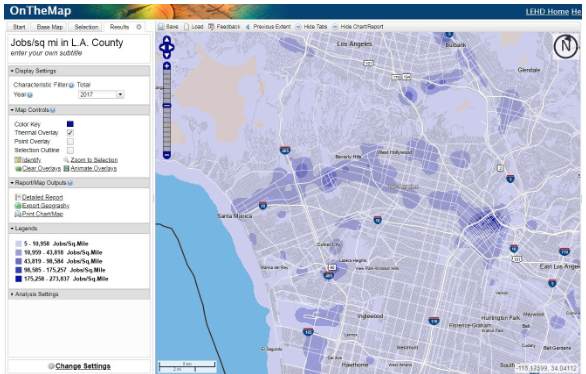Click the Change Settings button
586x374 pixels.
pos(79,366)
